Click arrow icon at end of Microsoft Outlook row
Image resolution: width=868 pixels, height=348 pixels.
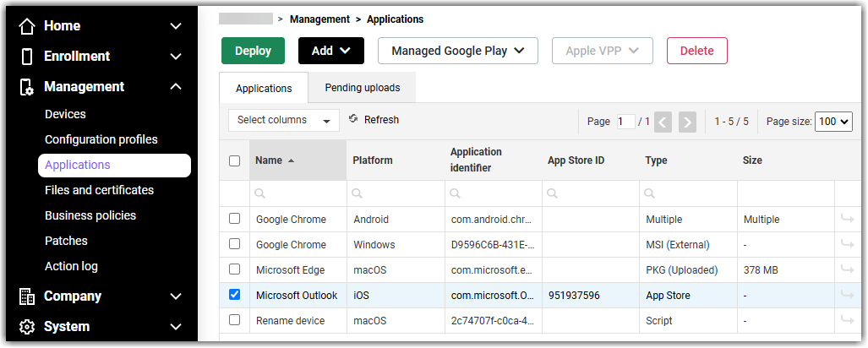(848, 296)
